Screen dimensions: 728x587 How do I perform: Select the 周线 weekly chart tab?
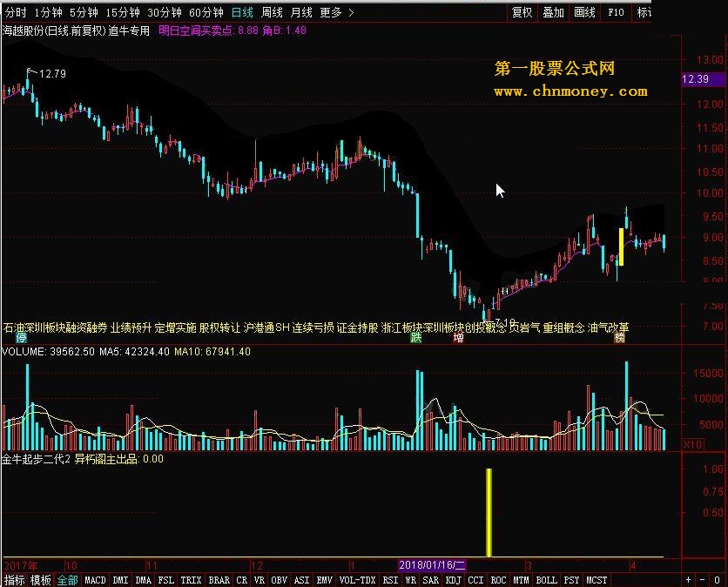[272, 12]
